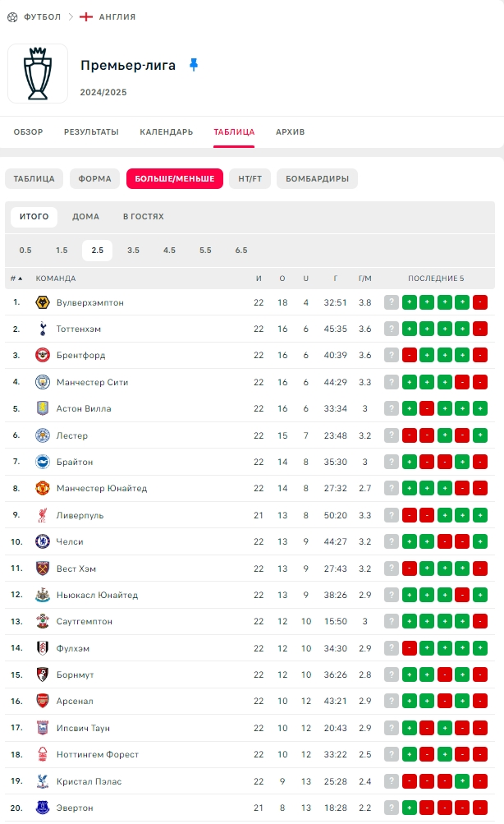
Task: Click the Эвертон club crest
Action: coord(43,808)
